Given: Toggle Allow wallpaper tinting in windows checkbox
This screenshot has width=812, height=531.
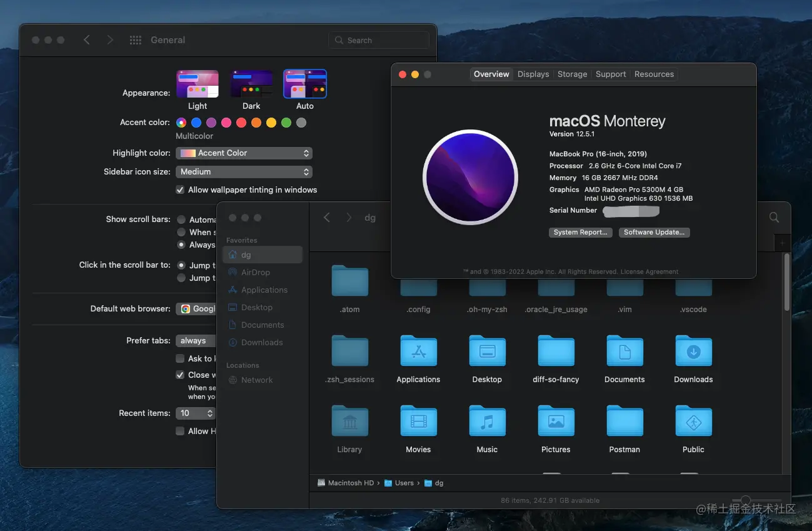Looking at the screenshot, I should click(x=180, y=190).
